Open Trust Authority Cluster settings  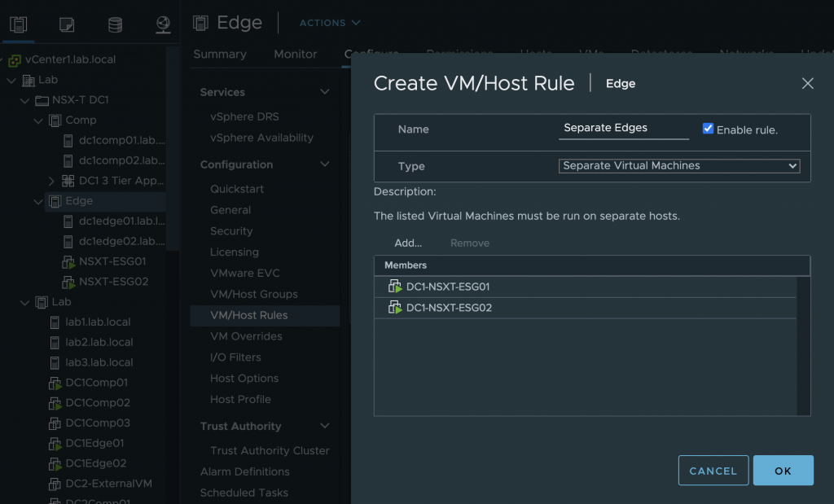pyautogui.click(x=270, y=450)
